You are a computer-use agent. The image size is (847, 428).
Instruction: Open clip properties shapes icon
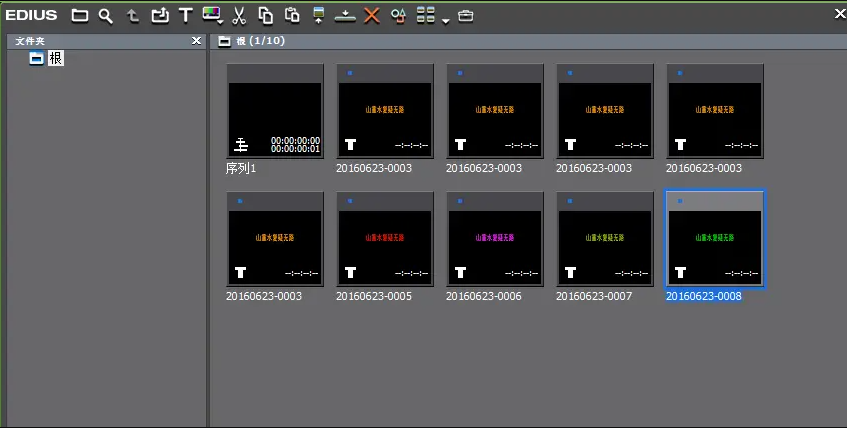(398, 16)
